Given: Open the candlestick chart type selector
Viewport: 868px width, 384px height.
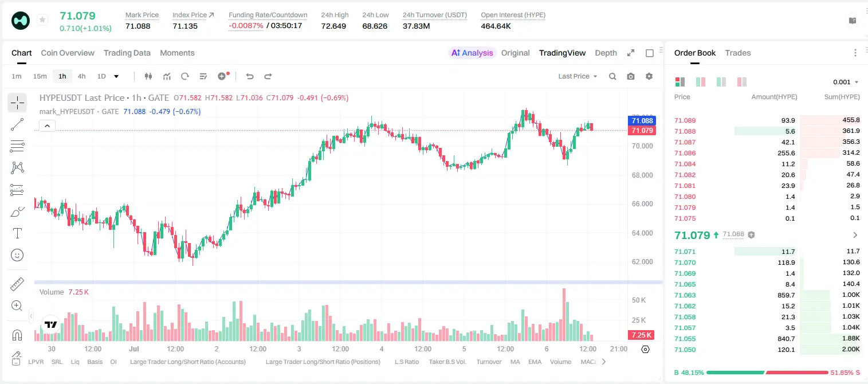Looking at the screenshot, I should coord(148,76).
